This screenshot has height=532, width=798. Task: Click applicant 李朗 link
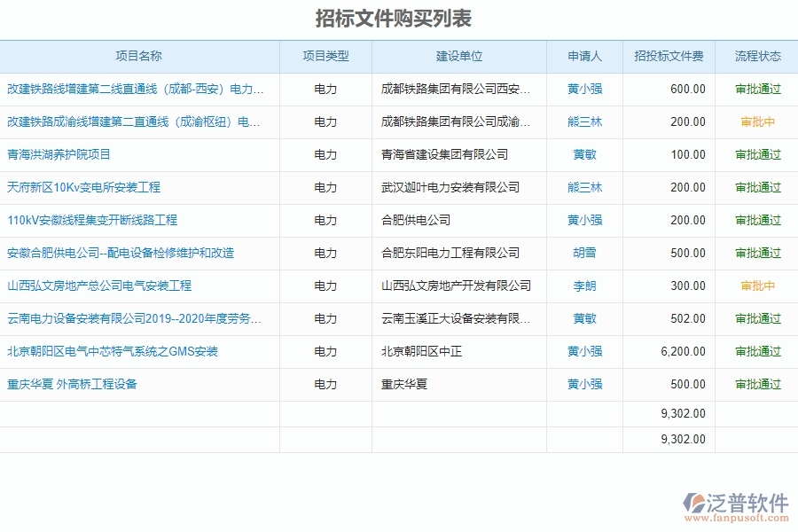(x=583, y=286)
